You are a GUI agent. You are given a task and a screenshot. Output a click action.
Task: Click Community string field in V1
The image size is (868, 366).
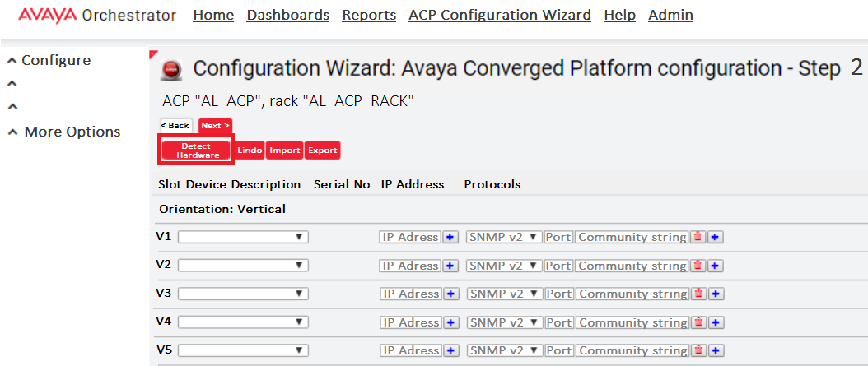(632, 237)
